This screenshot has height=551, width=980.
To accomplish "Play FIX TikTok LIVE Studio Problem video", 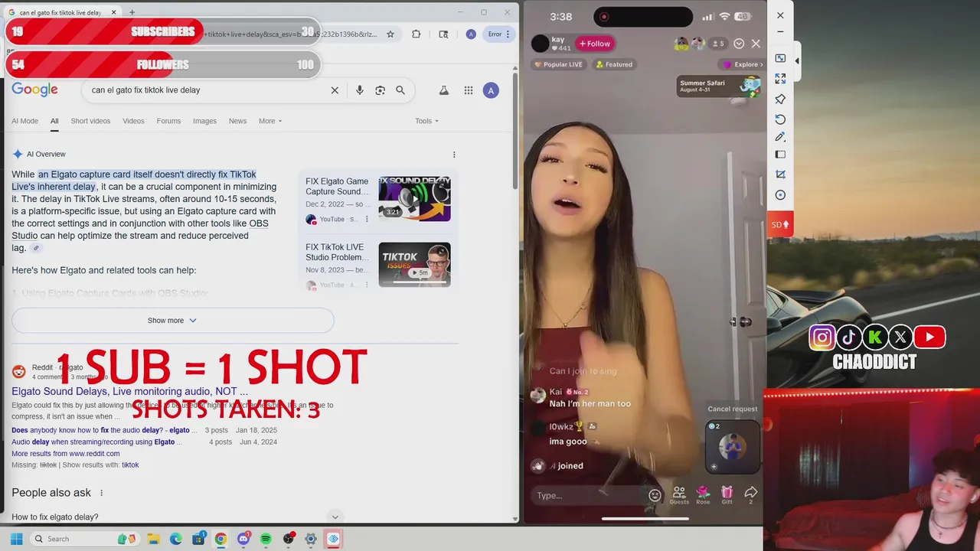I will coord(414,265).
